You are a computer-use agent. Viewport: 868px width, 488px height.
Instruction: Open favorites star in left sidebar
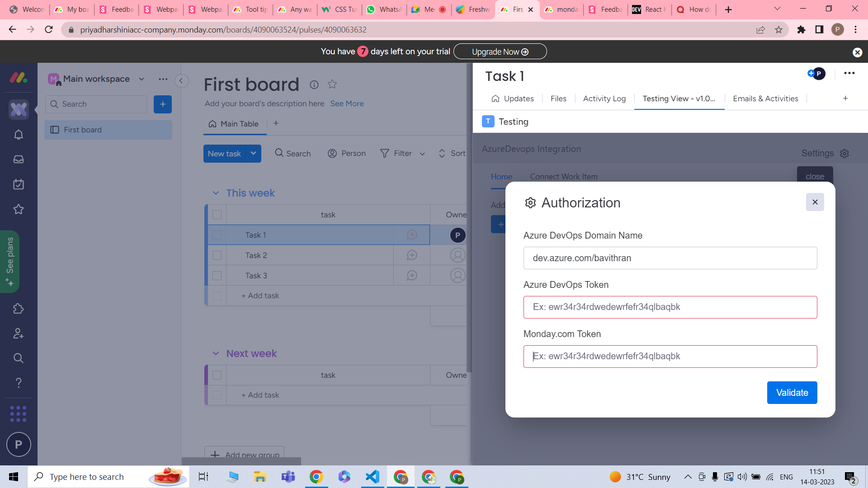tap(19, 209)
